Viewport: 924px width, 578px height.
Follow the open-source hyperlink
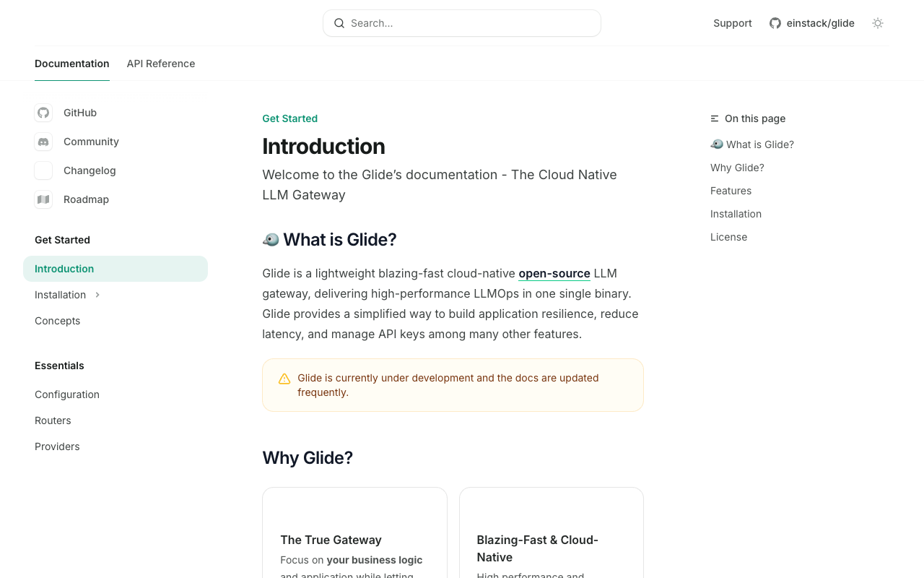click(x=554, y=273)
